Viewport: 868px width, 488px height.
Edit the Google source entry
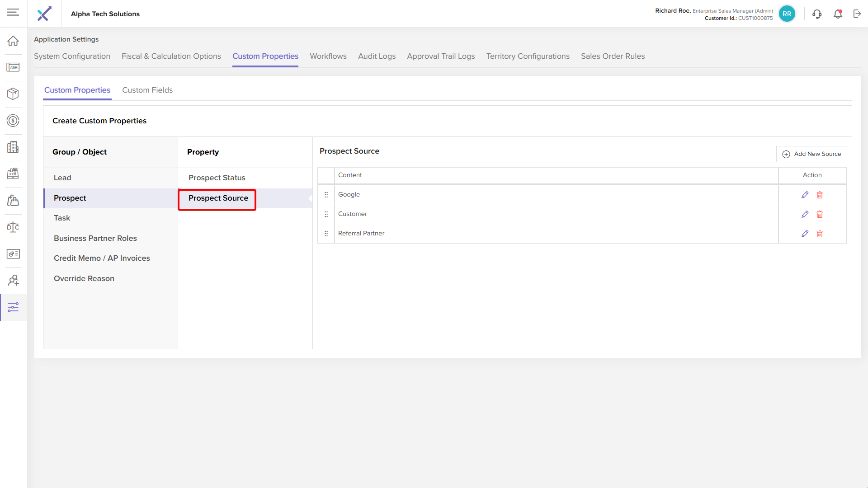pos(805,195)
